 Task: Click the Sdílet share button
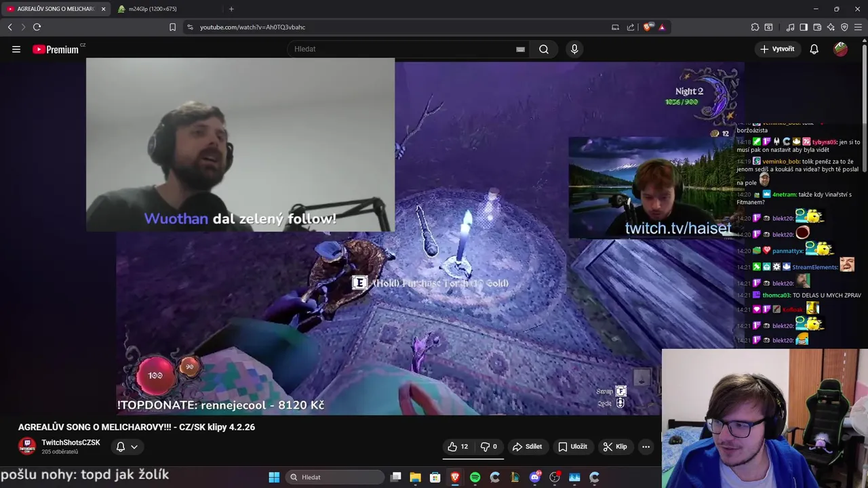pyautogui.click(x=527, y=447)
